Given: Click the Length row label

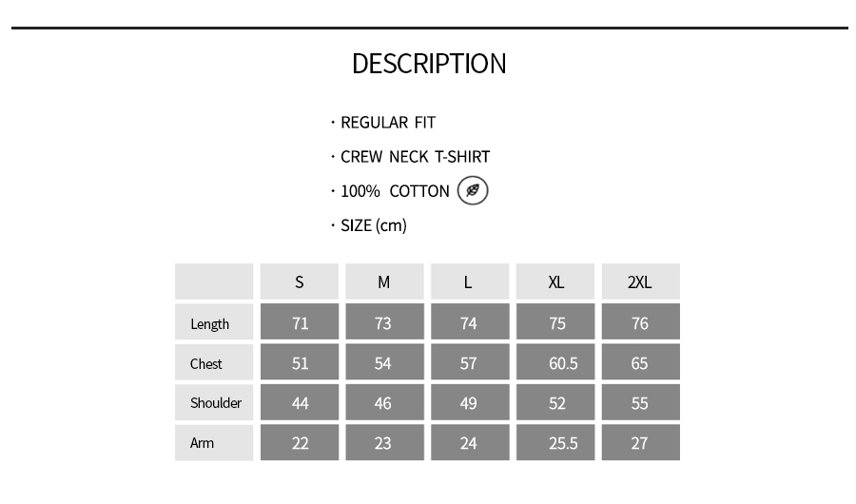Looking at the screenshot, I should pyautogui.click(x=210, y=323).
